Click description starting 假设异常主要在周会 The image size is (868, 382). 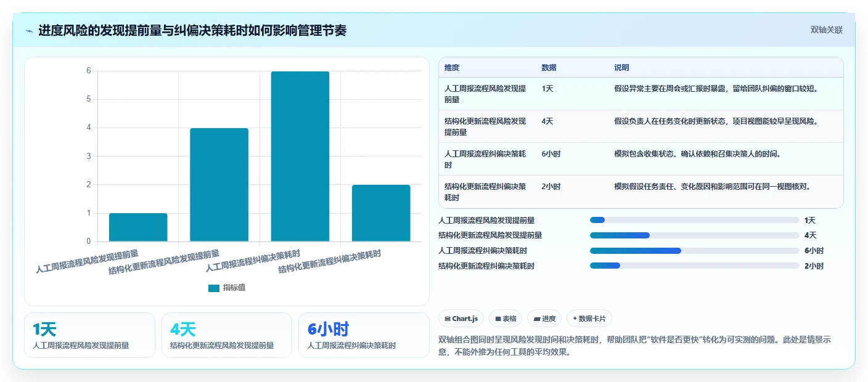pyautogui.click(x=716, y=89)
